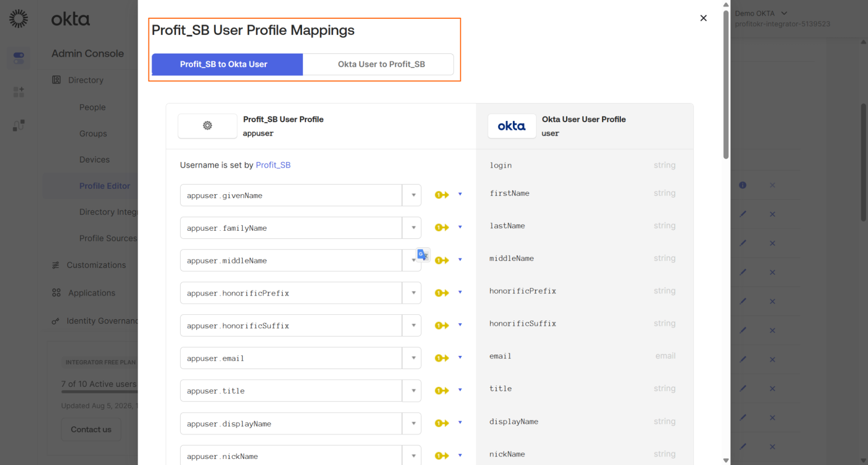The height and width of the screenshot is (465, 868).
Task: Open Devices in the Directory menu
Action: tap(94, 160)
